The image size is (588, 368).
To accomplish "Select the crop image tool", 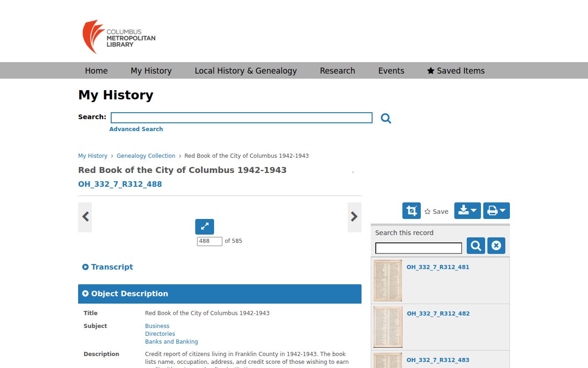I will point(412,211).
